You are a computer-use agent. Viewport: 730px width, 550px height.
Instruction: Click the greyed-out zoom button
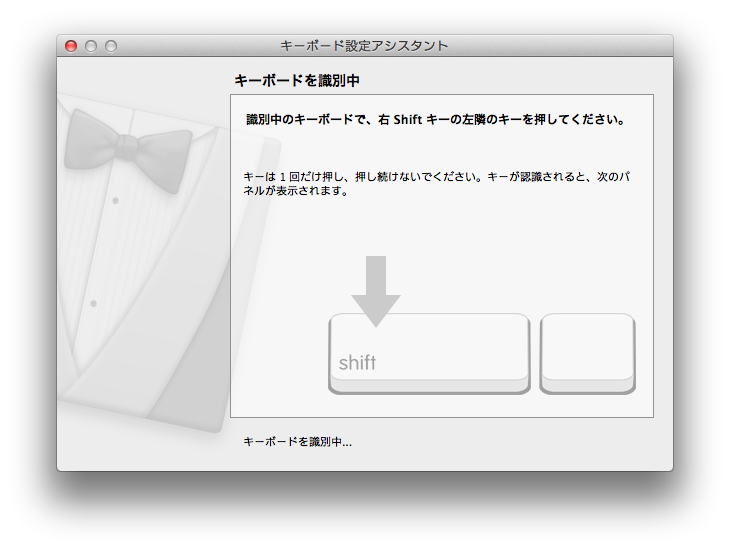[x=111, y=46]
